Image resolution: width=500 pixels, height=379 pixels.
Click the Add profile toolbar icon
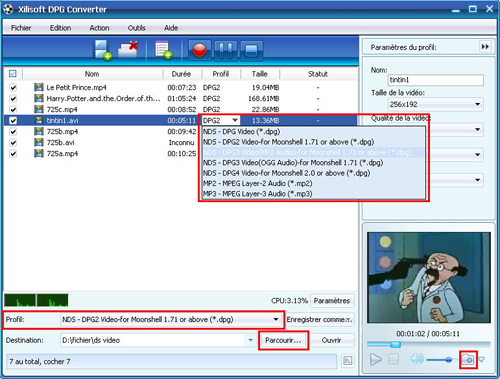[163, 50]
